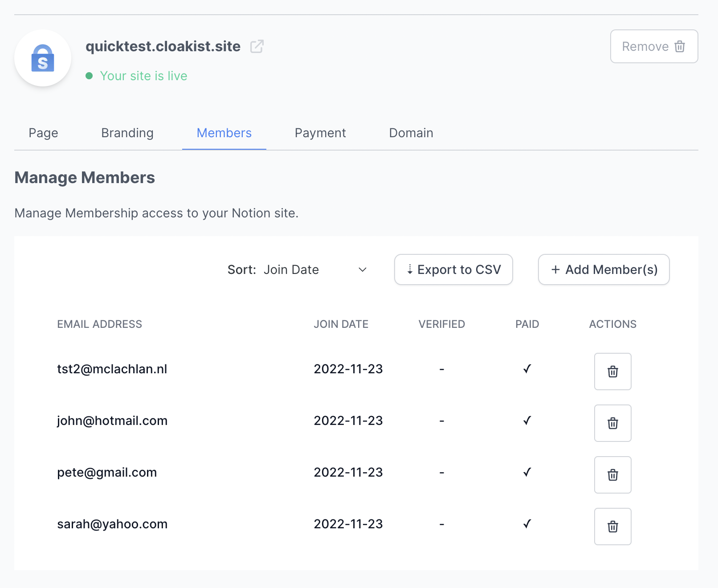718x588 pixels.
Task: Click the Remove site button
Action: click(654, 46)
